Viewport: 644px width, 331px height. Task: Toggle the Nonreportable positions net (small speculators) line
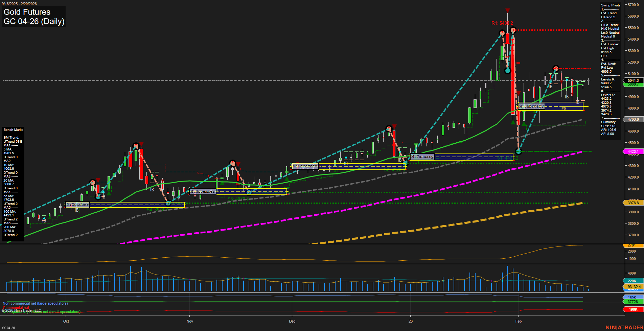coord(41,311)
